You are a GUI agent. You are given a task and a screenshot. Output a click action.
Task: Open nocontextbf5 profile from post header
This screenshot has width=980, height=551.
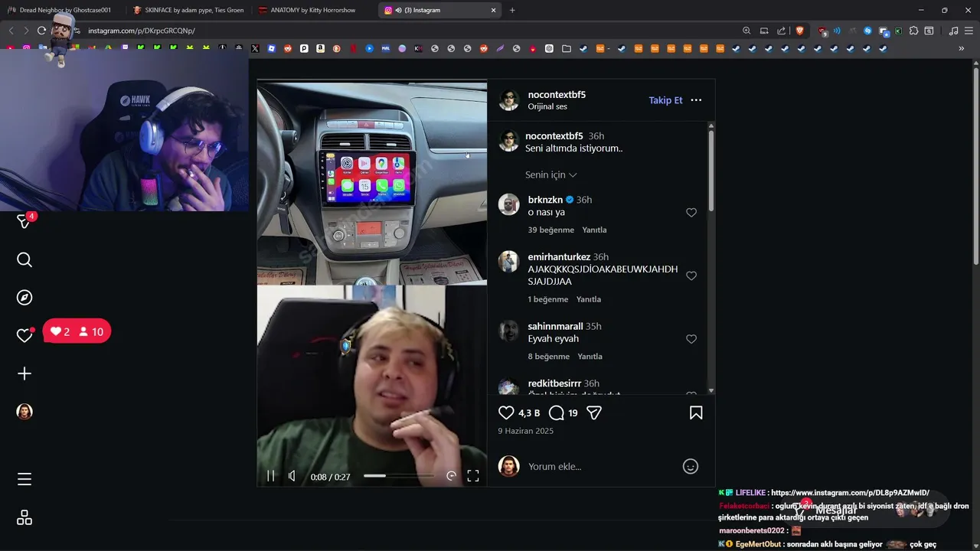pos(557,94)
